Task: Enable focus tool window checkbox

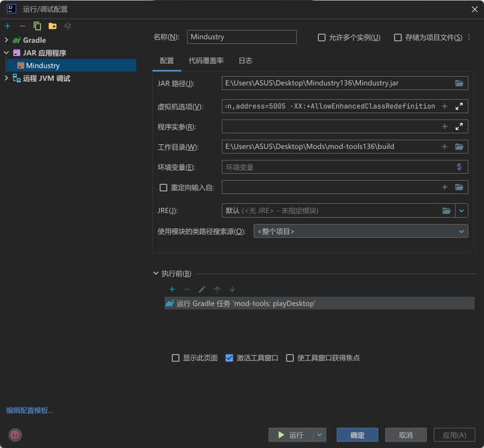Action: pyautogui.click(x=290, y=358)
